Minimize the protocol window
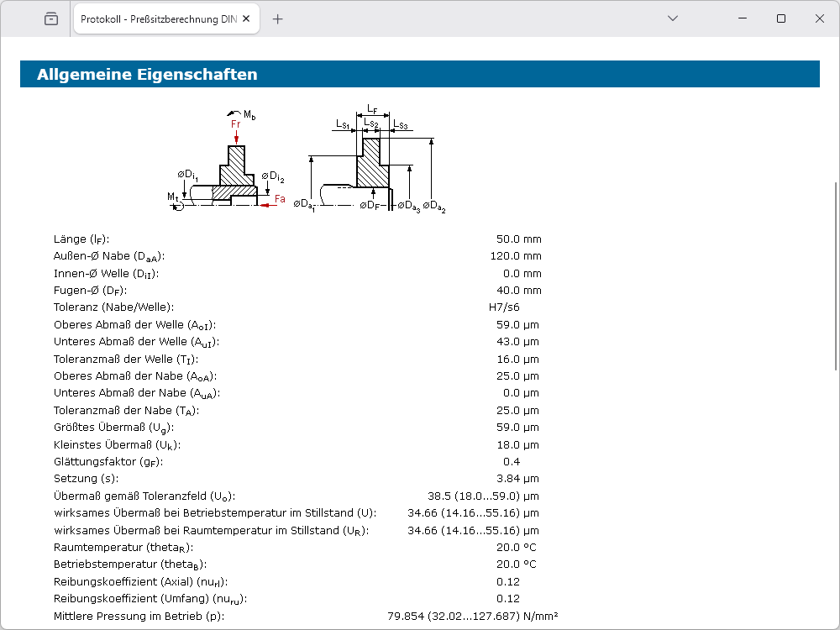Screen dimensions: 840x630 click(742, 18)
